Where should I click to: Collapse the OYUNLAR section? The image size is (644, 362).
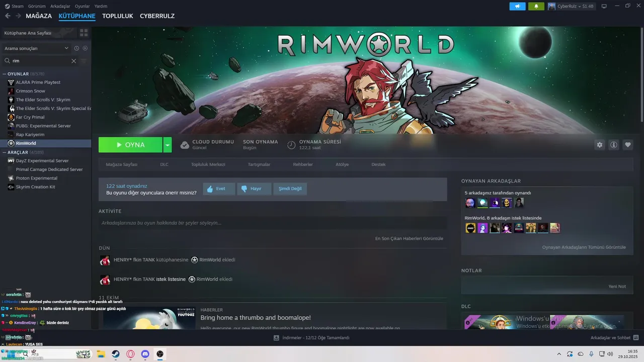(x=5, y=74)
